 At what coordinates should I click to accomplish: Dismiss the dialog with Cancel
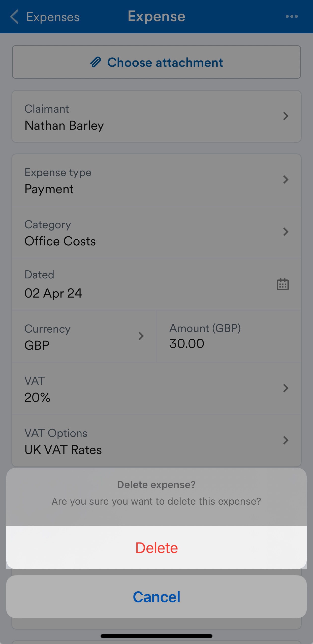pyautogui.click(x=156, y=597)
